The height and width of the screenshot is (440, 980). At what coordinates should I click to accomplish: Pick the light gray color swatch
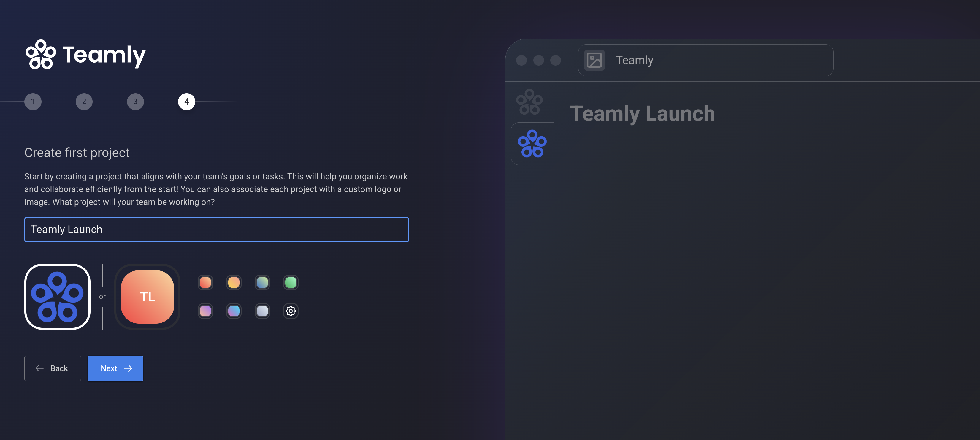[262, 311]
